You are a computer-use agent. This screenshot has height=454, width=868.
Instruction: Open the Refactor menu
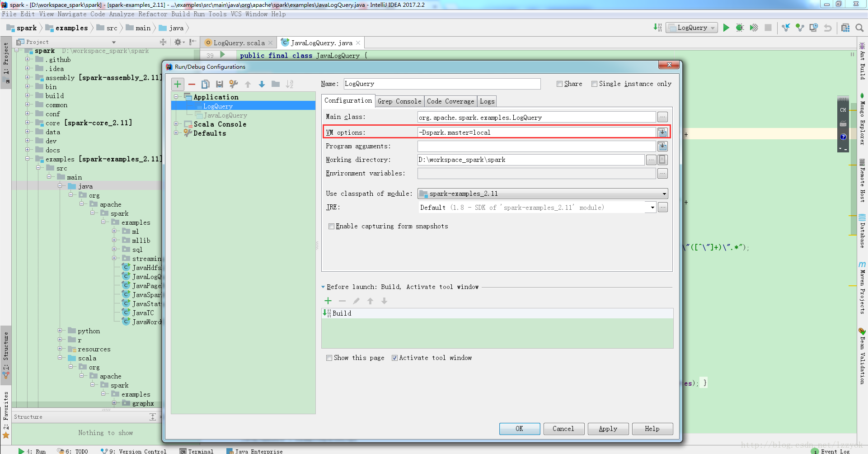click(153, 14)
